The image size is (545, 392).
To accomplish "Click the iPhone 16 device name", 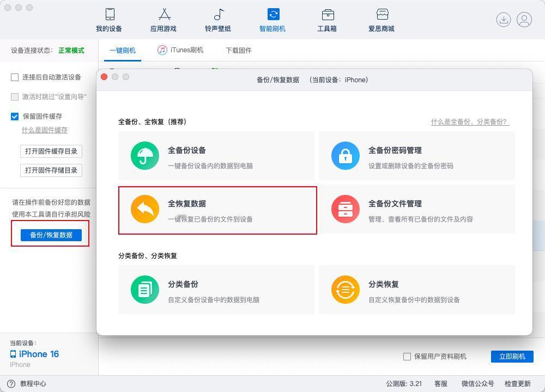I will (x=39, y=354).
